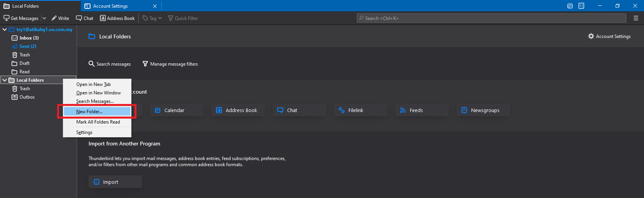Collapse the Local Folders tree

[5, 80]
